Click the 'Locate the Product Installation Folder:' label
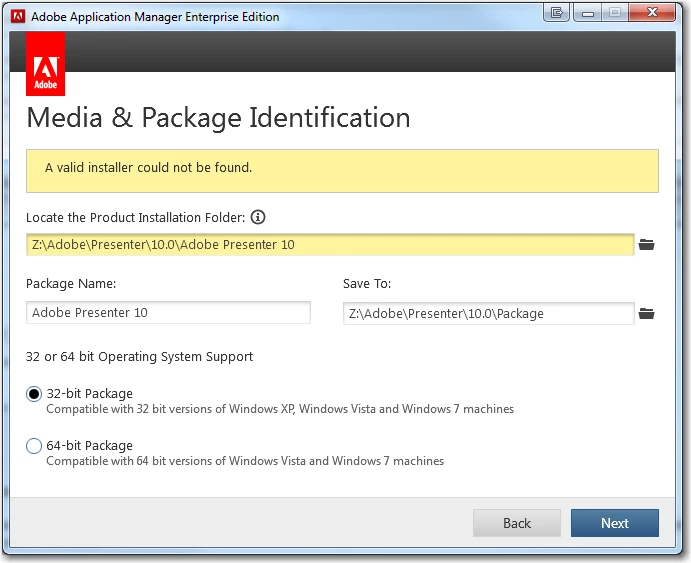The width and height of the screenshot is (691, 563). pos(135,218)
